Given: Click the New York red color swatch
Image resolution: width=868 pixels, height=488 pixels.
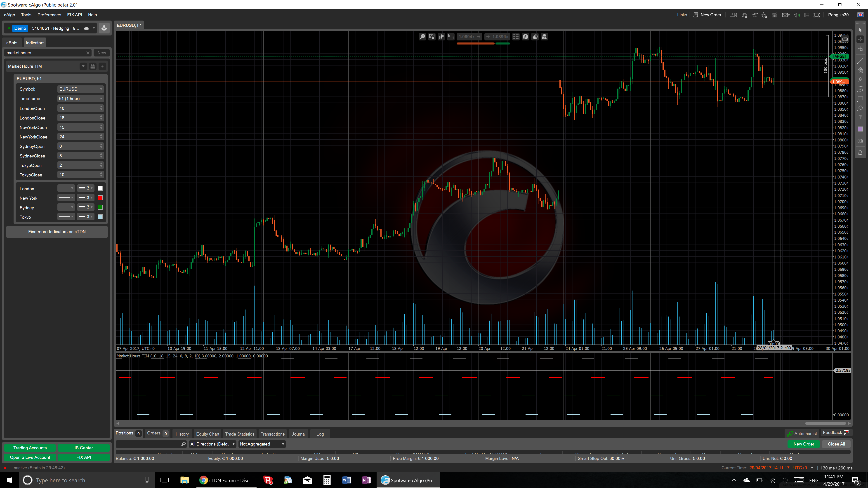Looking at the screenshot, I should click(x=100, y=198).
